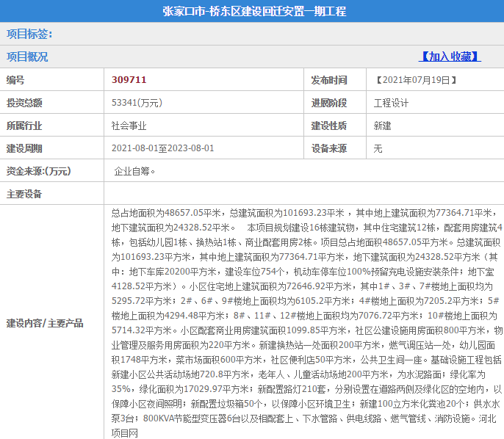Click the project number 309711
The image size is (504, 439).
pyautogui.click(x=129, y=79)
